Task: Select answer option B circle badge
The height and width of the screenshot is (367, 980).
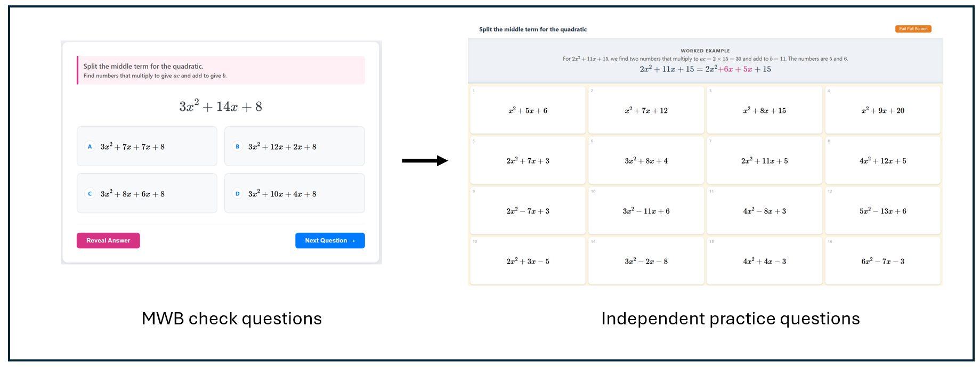Action: [x=238, y=146]
